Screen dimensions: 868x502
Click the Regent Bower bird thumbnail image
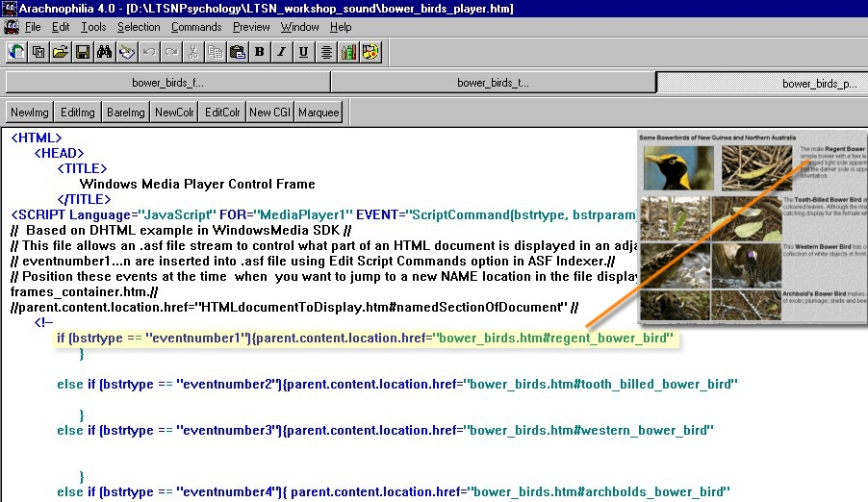coord(678,168)
